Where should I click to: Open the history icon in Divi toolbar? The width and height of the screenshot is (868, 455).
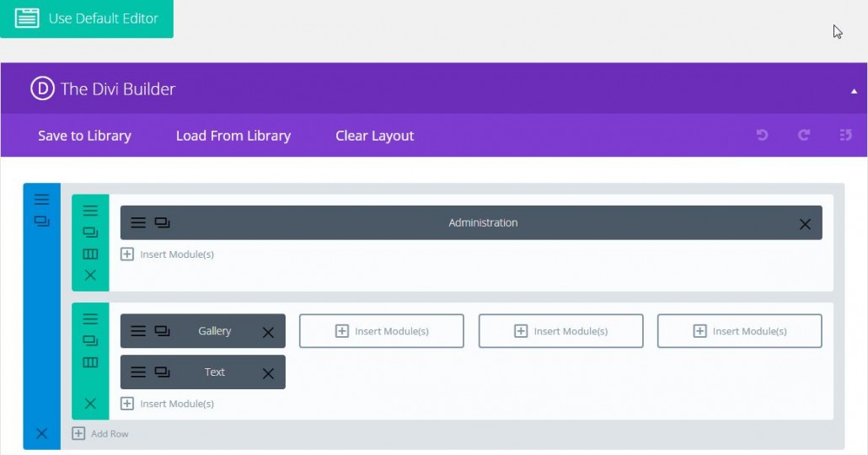click(845, 135)
